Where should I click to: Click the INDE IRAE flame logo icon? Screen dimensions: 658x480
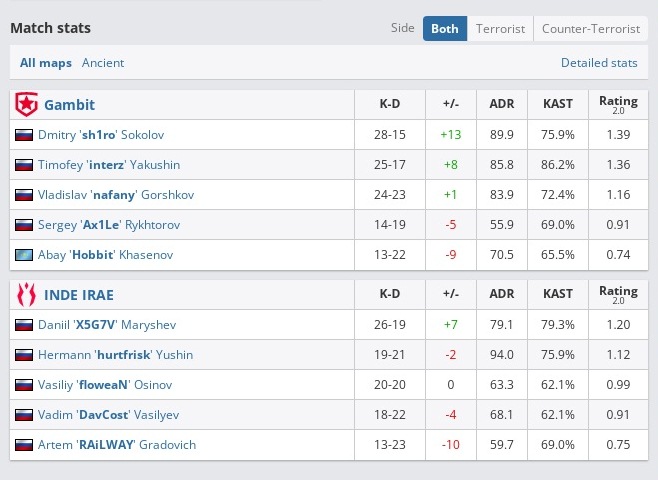click(26, 295)
